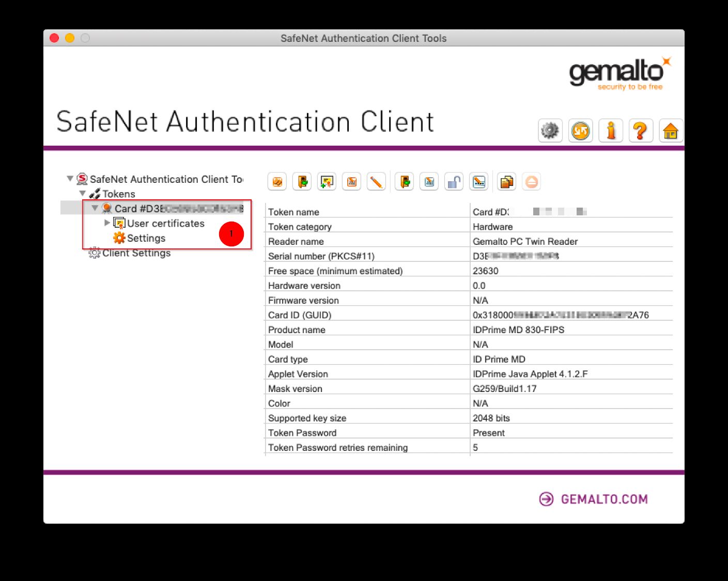The image size is (728, 581).
Task: Click the '2048 bits' key size value
Action: pyautogui.click(x=491, y=418)
